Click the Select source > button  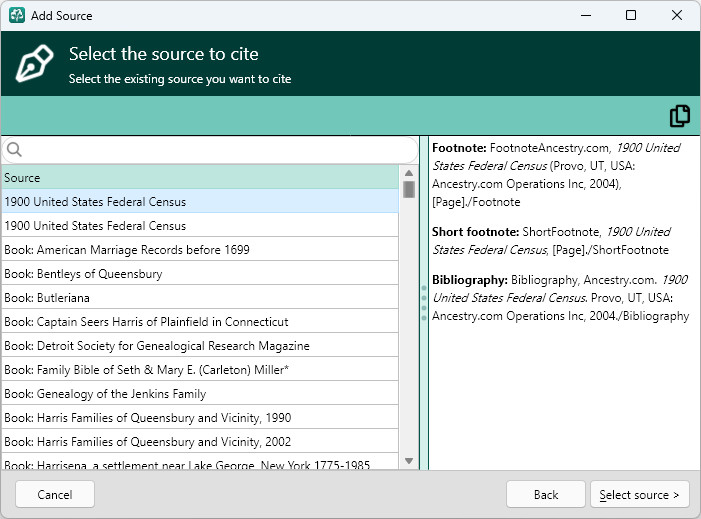coord(639,494)
